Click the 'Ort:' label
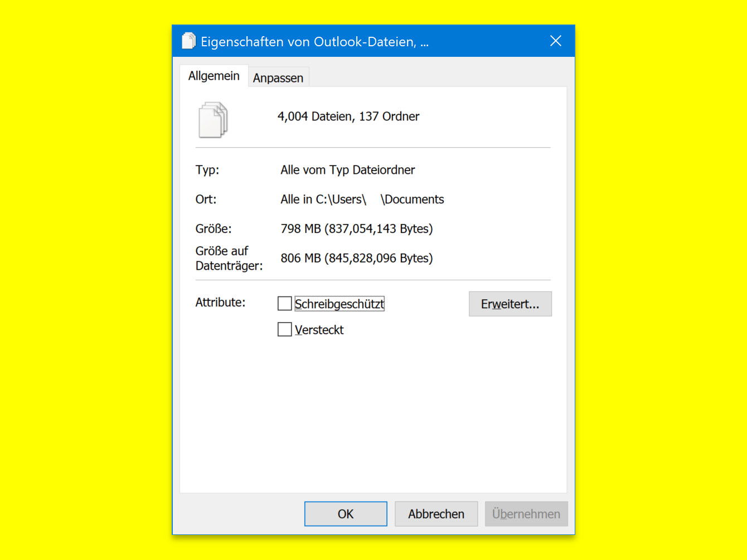 [206, 199]
